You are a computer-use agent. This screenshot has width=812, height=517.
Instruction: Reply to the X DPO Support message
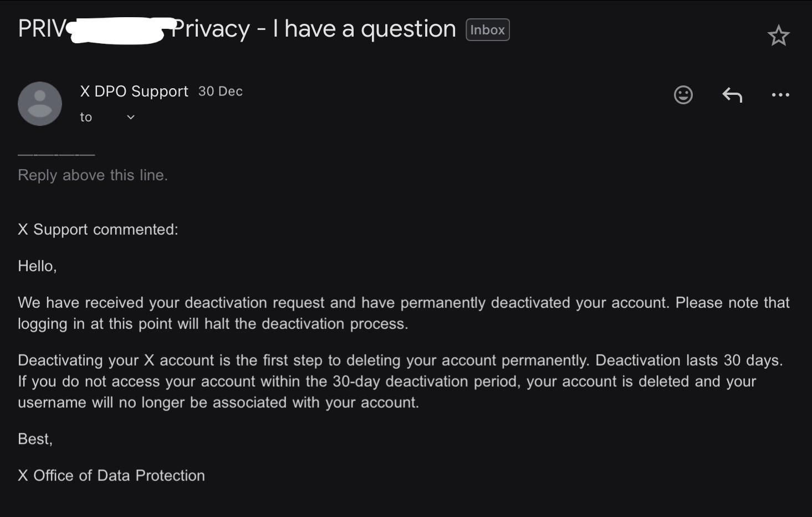[732, 95]
